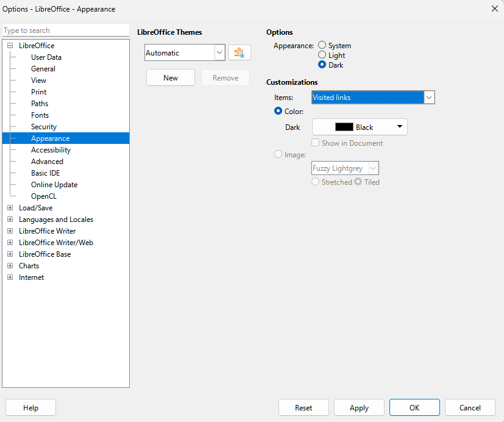Open the Items dropdown showing Visited links
The width and height of the screenshot is (504, 422).
pyautogui.click(x=373, y=97)
